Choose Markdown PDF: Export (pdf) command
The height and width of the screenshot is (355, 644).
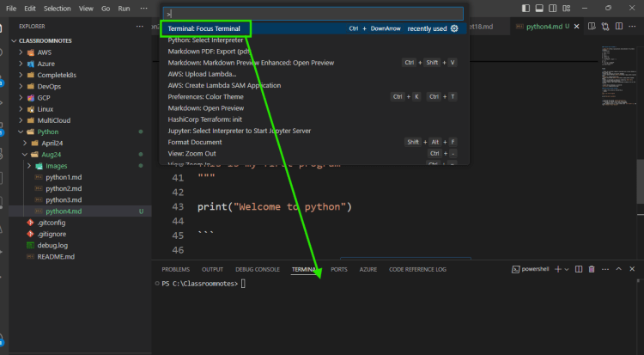(x=314, y=52)
